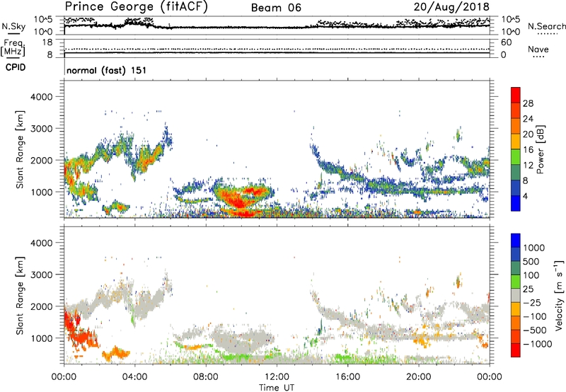Select the Freq. [MHz] axis label

tap(13, 47)
